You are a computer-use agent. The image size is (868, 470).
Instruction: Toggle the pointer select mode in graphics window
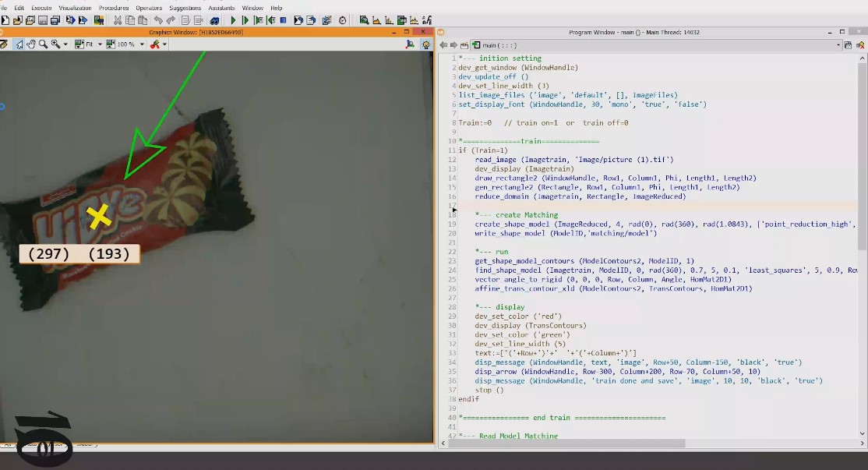coord(19,44)
